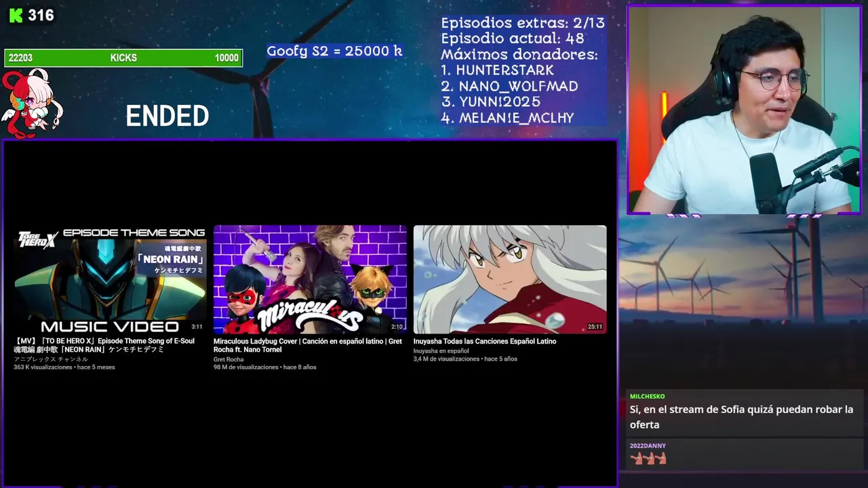The image size is (868, 488).
Task: Click the 25:11 duration badge
Action: (x=595, y=327)
